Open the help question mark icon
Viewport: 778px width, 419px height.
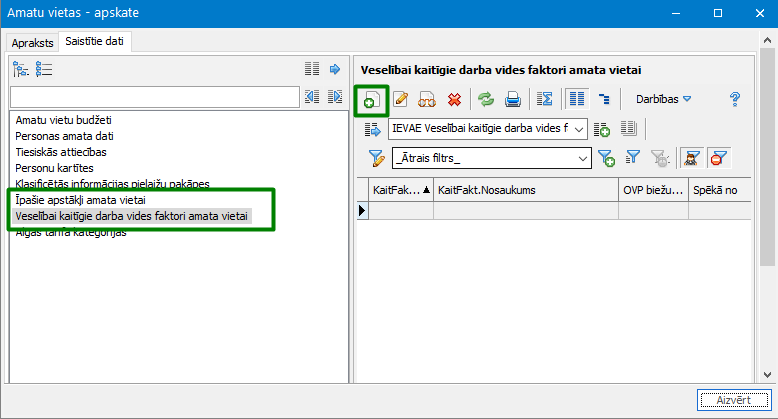[735, 99]
